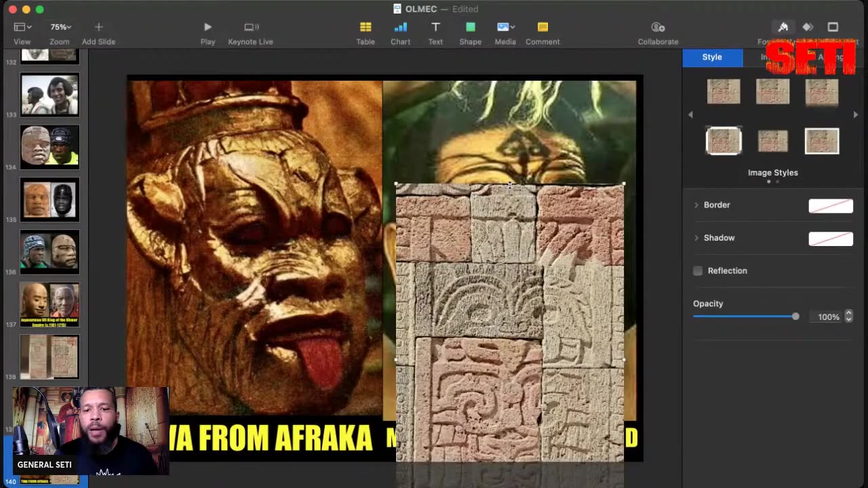
Task: Insert a Shape from the toolbar
Action: [470, 27]
